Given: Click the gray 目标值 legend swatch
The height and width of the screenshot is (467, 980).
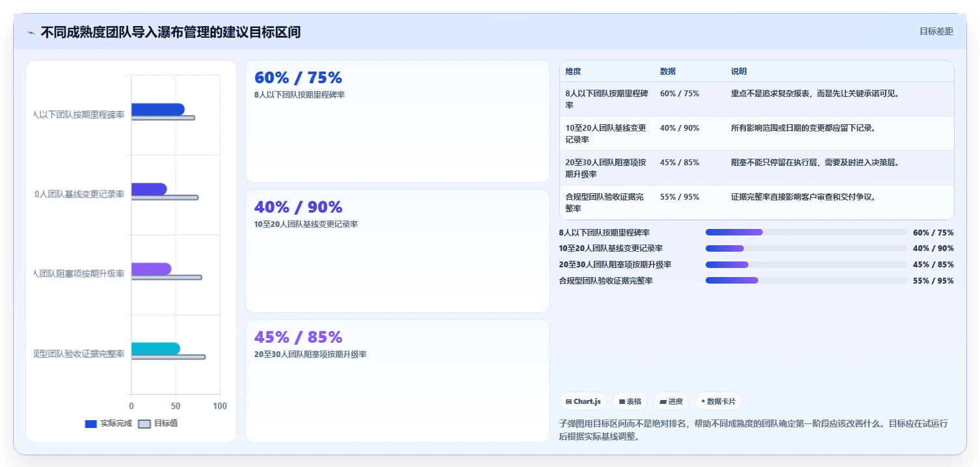Looking at the screenshot, I should (144, 424).
